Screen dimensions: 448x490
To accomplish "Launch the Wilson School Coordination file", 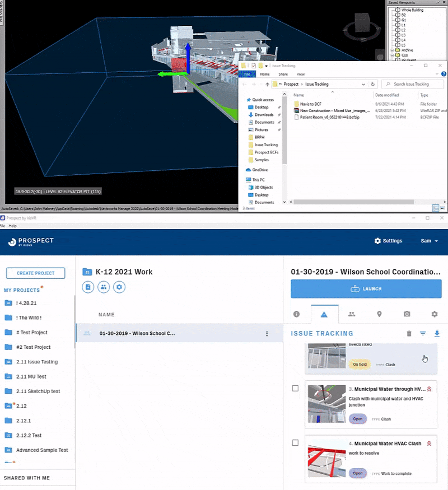I will pyautogui.click(x=366, y=289).
